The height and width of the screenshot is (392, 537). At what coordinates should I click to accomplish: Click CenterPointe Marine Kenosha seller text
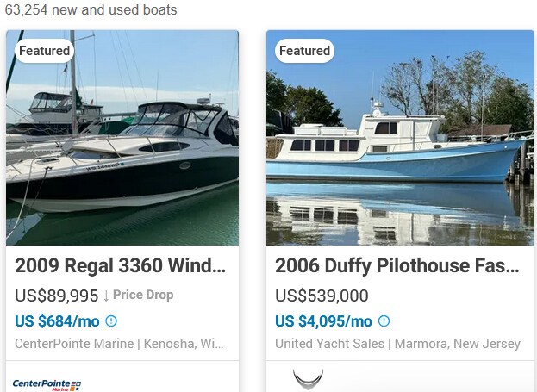(121, 344)
